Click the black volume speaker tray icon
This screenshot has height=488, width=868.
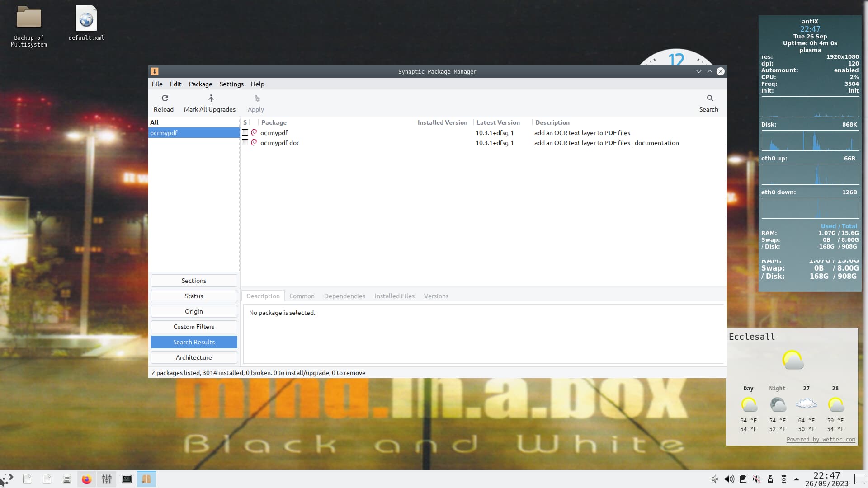(x=729, y=479)
